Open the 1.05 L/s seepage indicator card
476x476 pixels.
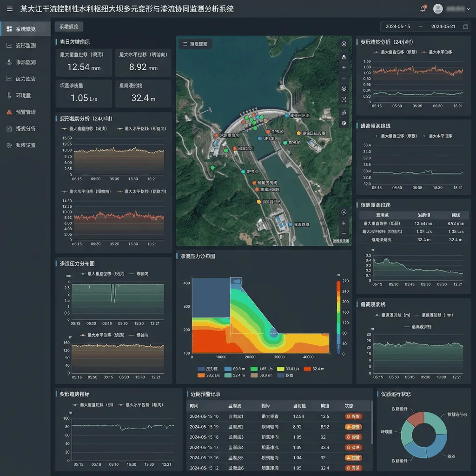click(x=84, y=94)
